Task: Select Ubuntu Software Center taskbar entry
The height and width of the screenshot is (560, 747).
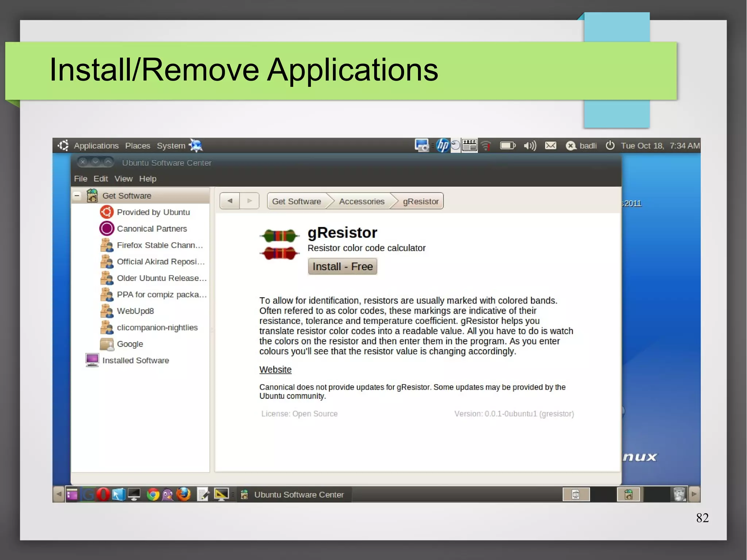Action: click(295, 494)
